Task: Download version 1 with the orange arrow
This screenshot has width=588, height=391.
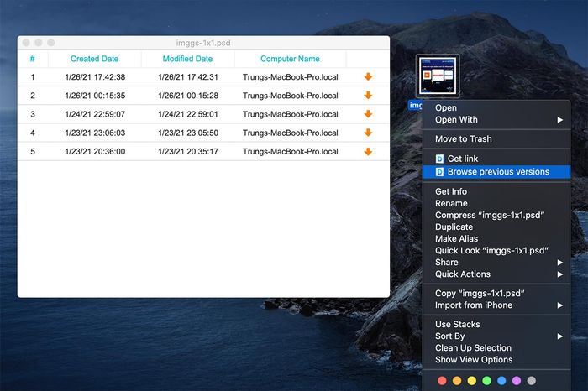Action: pos(368,77)
